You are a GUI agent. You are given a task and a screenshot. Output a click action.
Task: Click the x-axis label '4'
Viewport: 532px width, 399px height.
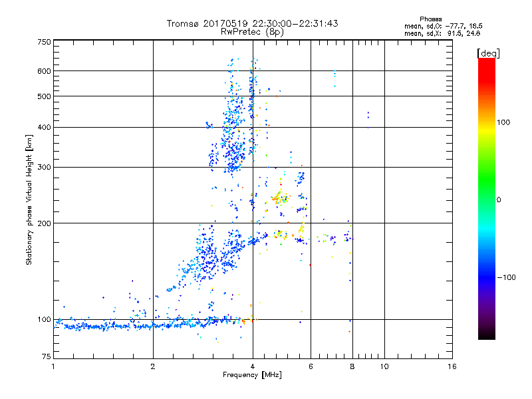click(x=253, y=366)
